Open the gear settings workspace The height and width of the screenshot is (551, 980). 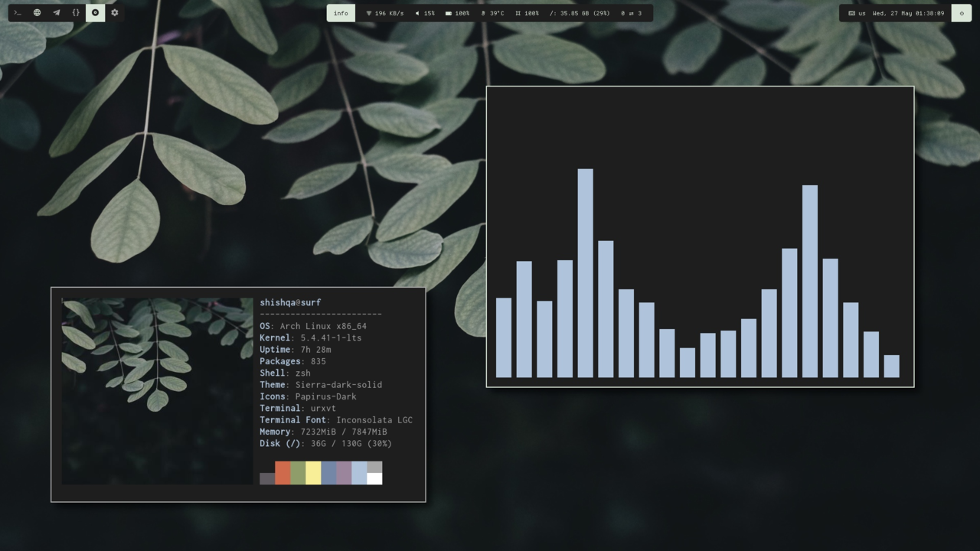[115, 13]
